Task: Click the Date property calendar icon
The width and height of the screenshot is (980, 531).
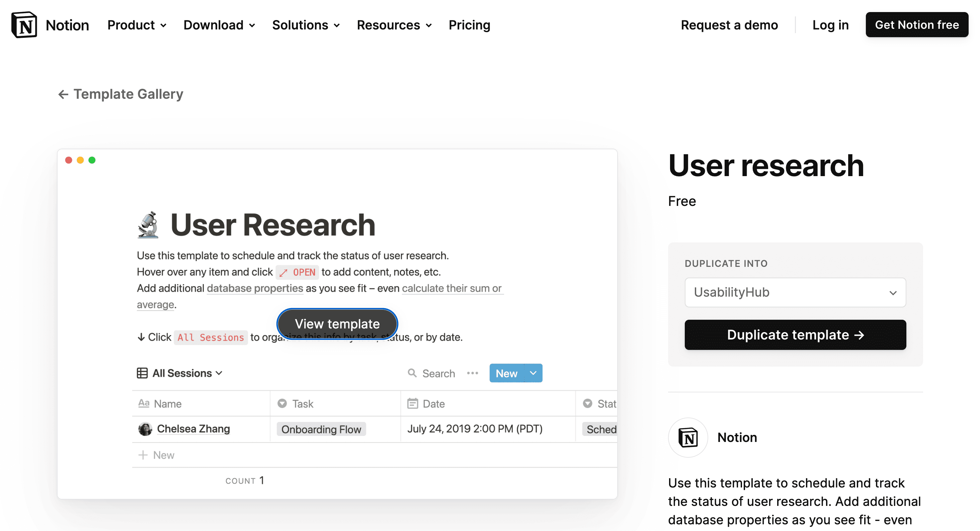Action: 413,403
